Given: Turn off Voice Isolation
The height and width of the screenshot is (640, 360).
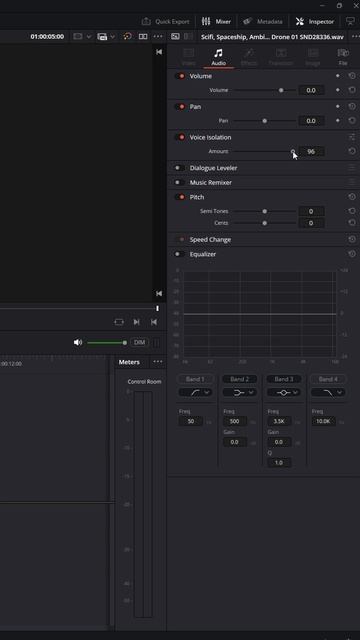Looking at the screenshot, I should 180,137.
